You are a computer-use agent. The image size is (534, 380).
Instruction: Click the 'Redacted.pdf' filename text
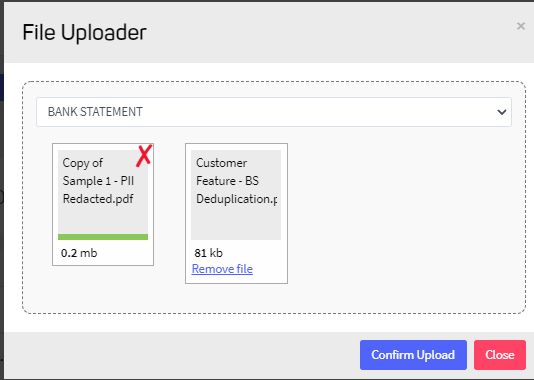click(98, 199)
